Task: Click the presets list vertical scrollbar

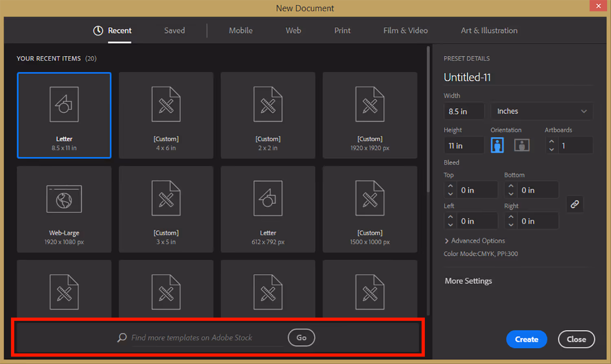Action: [x=428, y=119]
